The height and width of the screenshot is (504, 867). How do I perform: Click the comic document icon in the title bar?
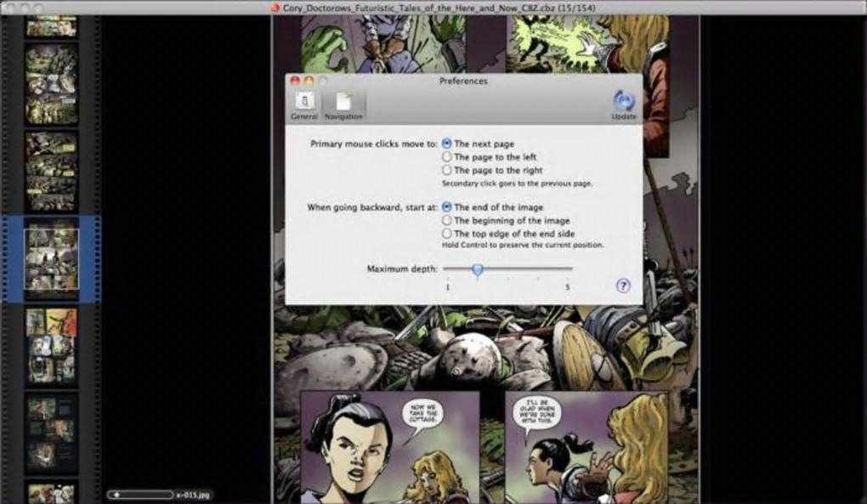coord(275,8)
